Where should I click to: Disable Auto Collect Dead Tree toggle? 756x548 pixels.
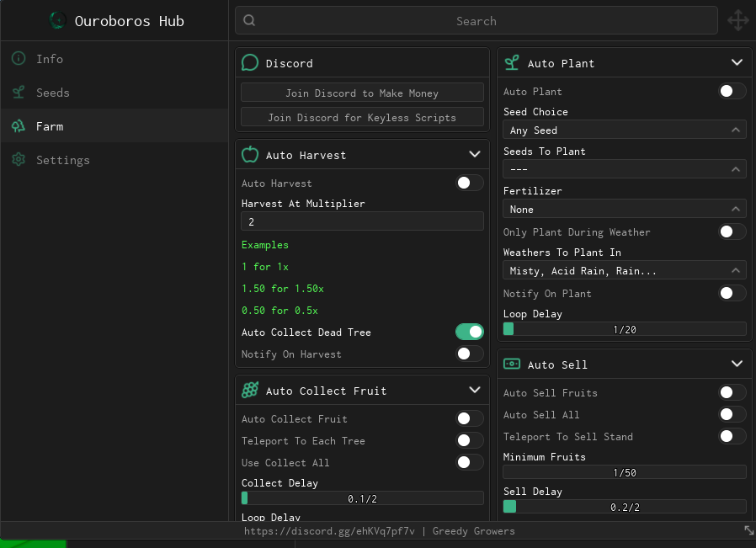pos(469,332)
